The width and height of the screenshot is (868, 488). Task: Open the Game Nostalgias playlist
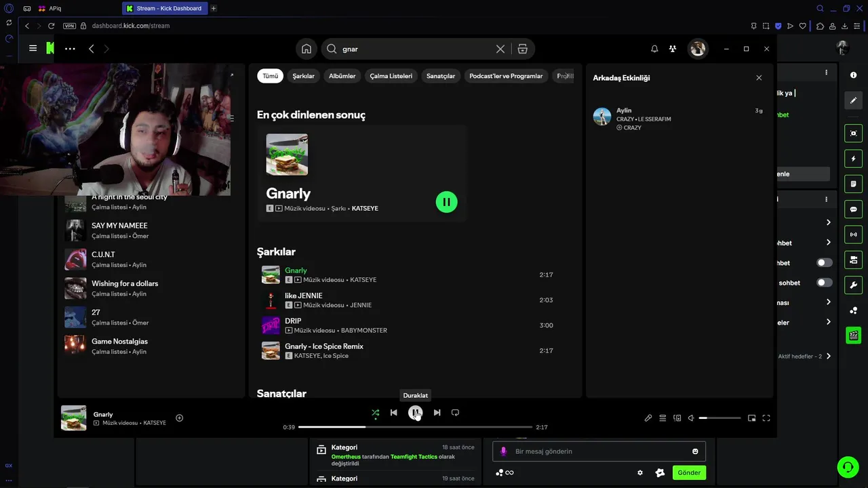tap(151, 346)
